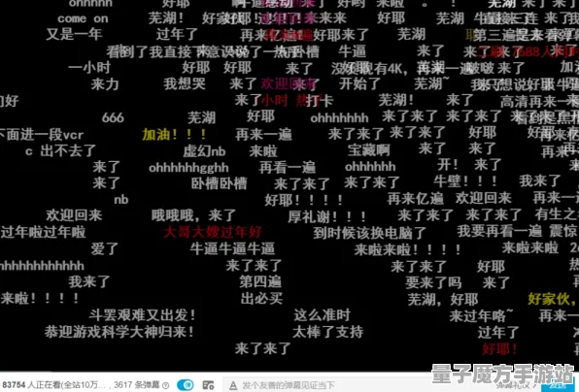The width and height of the screenshot is (579, 392).
Task: Toggle the danmaku display switch
Action: (x=186, y=385)
